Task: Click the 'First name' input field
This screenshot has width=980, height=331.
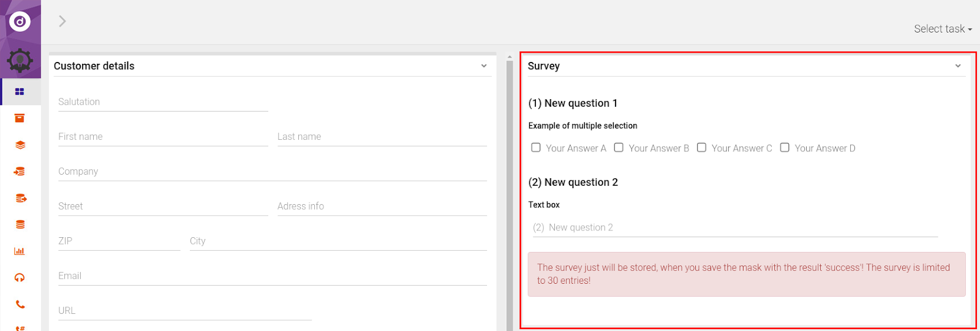Action: point(163,137)
